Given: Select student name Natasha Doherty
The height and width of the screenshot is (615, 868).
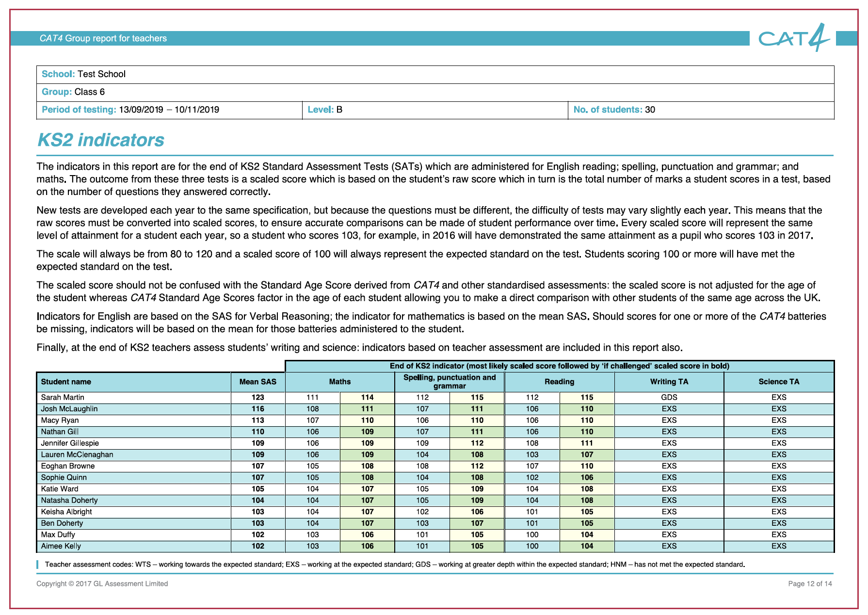Looking at the screenshot, I should [69, 501].
